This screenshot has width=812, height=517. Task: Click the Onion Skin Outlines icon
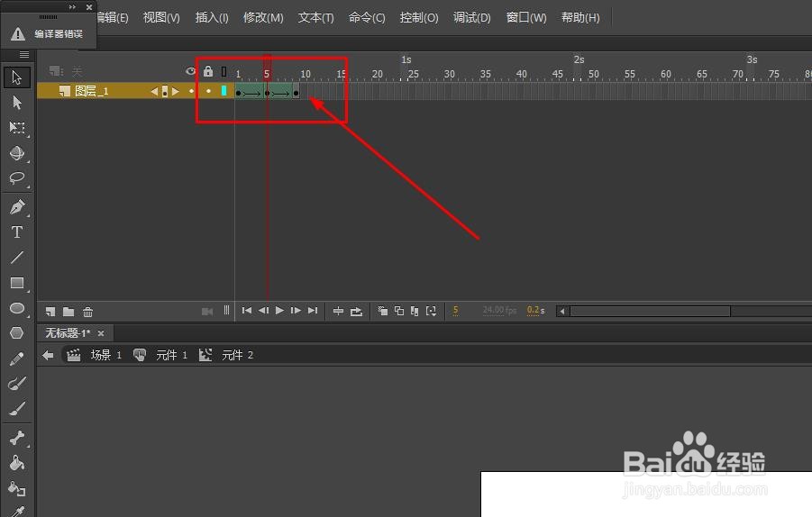tap(399, 311)
